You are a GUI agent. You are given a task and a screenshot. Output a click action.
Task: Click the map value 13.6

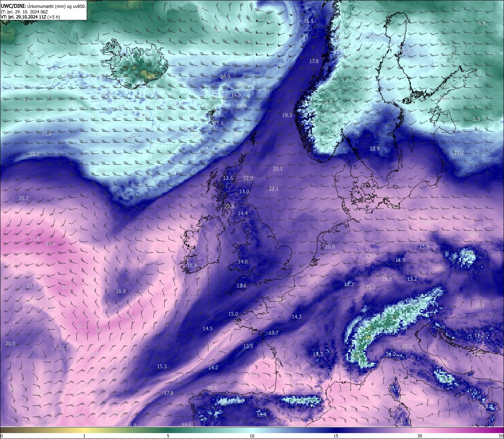coord(46,134)
